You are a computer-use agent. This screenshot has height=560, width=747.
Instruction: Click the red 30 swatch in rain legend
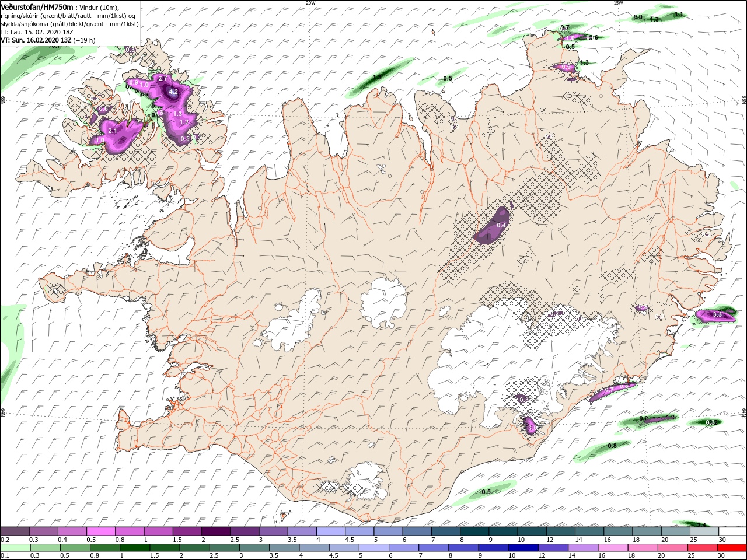(732, 548)
